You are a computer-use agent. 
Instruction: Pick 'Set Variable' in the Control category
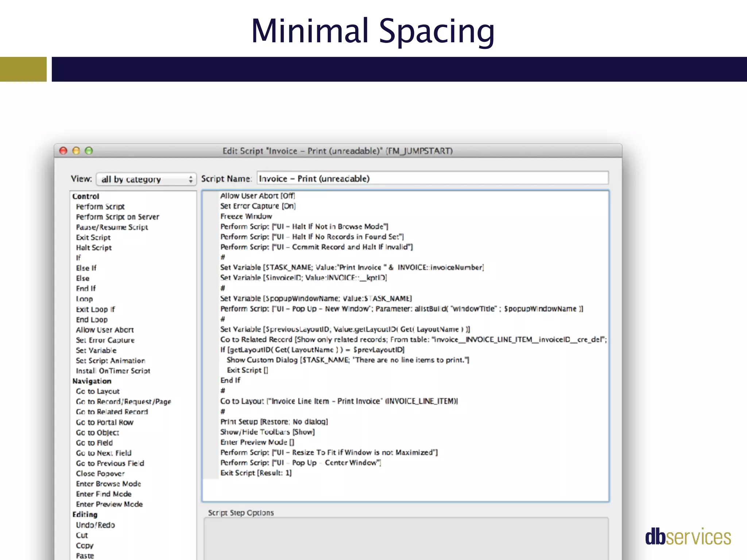pos(96,350)
